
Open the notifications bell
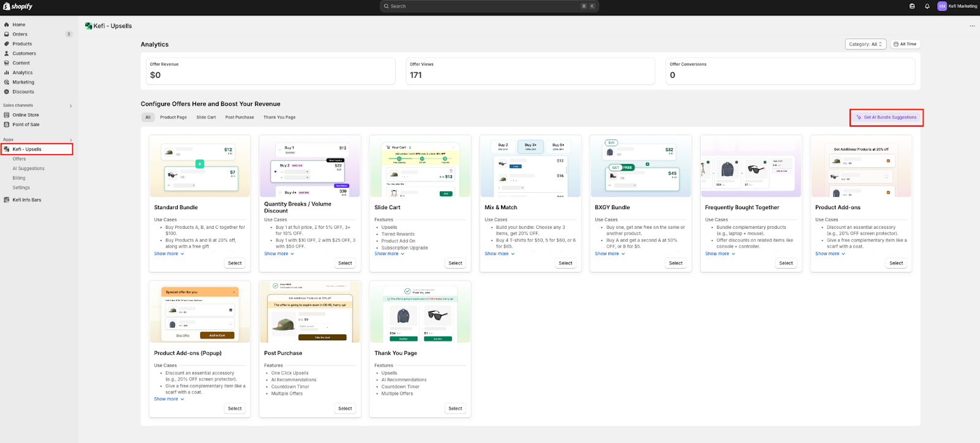(927, 6)
